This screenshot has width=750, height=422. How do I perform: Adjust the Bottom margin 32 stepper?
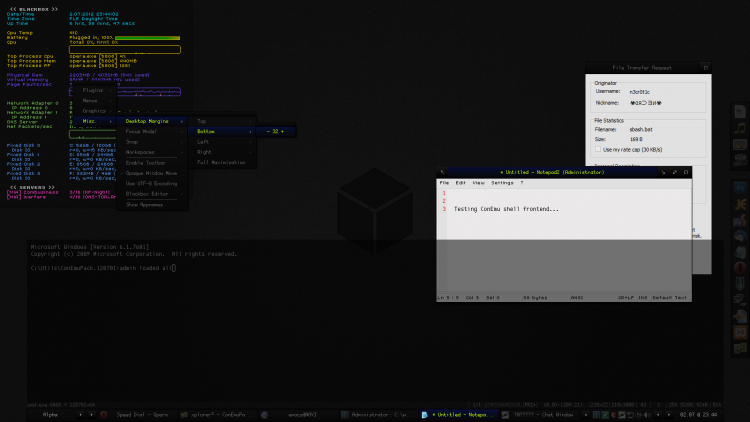tap(275, 131)
